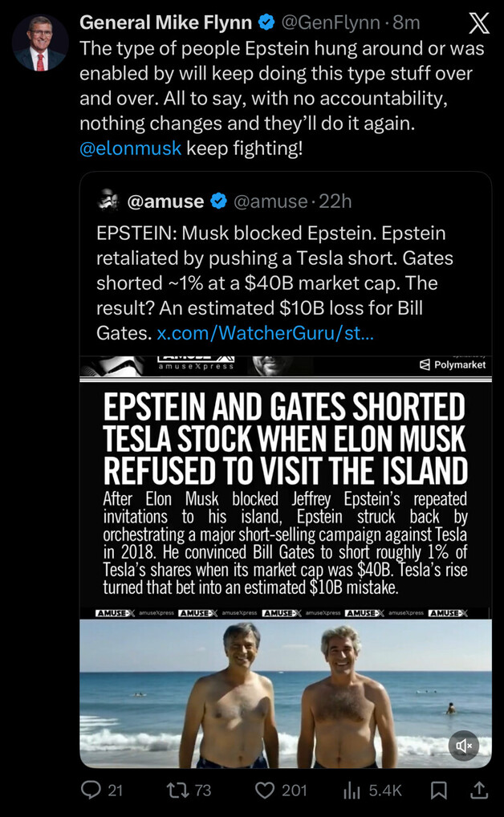Bookmark this post
Viewport: 504px width, 817px height.
pyautogui.click(x=438, y=791)
